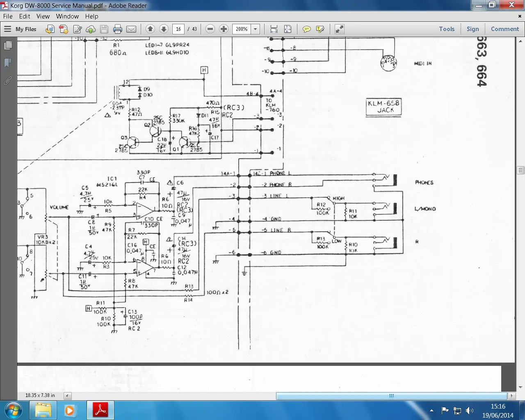Show attachments paperclip panel icon

click(7, 80)
